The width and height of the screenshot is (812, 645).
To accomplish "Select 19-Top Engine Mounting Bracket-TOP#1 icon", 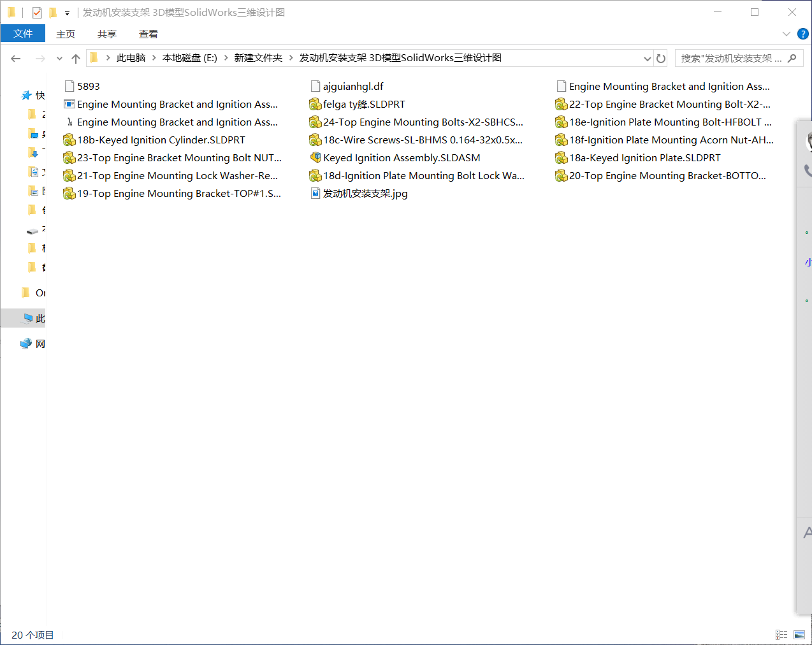I will [69, 193].
